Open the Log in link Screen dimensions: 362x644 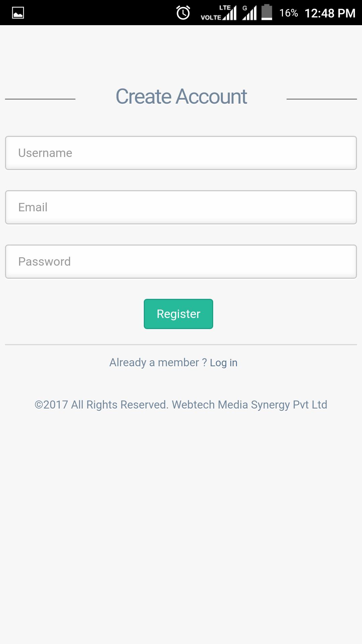click(x=224, y=363)
